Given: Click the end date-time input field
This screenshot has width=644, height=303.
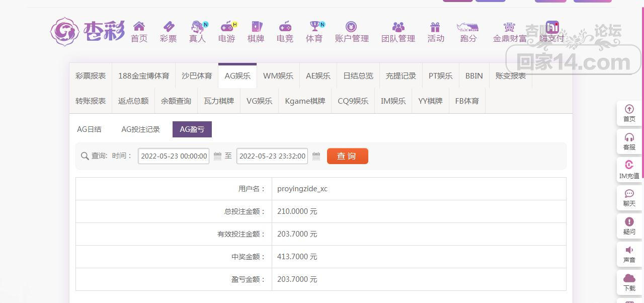Looking at the screenshot, I should pos(272,156).
